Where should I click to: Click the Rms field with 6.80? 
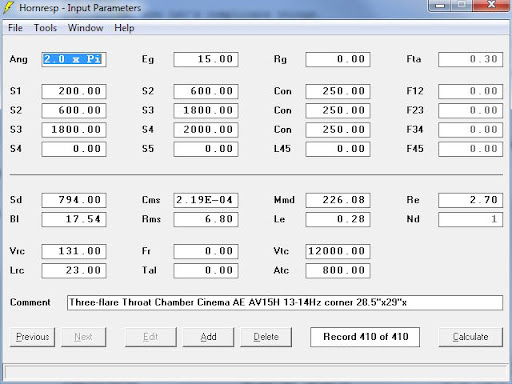click(x=206, y=219)
